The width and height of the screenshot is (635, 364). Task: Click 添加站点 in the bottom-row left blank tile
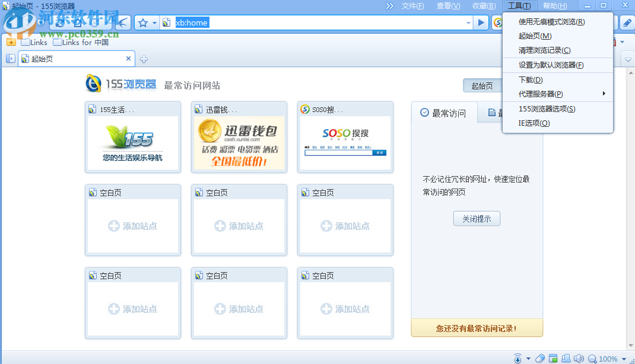tap(133, 309)
